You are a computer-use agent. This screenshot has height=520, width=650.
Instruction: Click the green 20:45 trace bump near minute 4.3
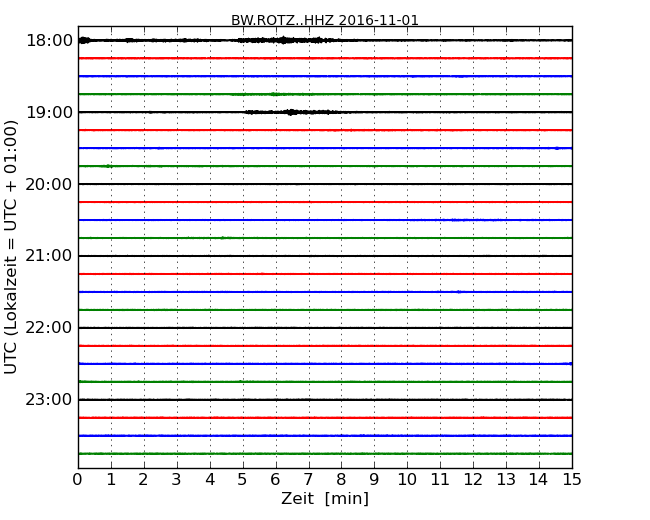point(223,238)
